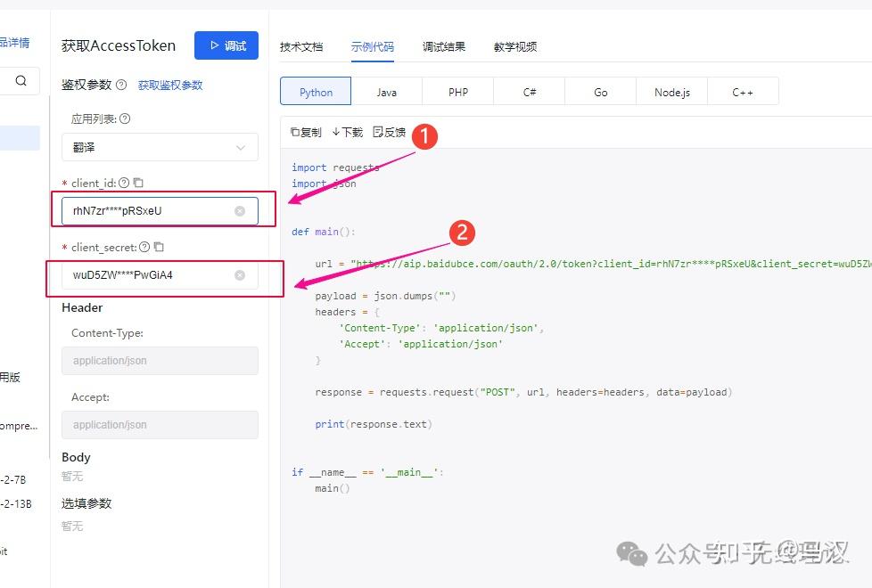Open the 技术文档 tab
This screenshot has width=872, height=588.
click(x=301, y=45)
